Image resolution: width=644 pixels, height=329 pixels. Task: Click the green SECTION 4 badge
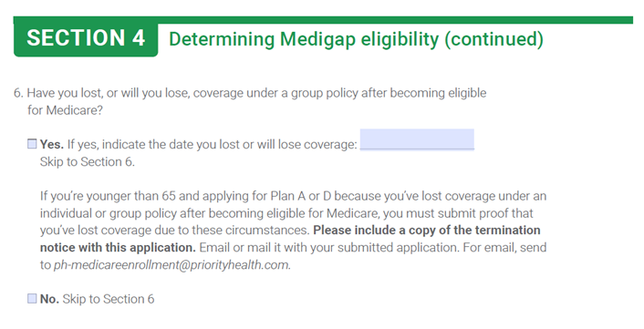point(86,38)
